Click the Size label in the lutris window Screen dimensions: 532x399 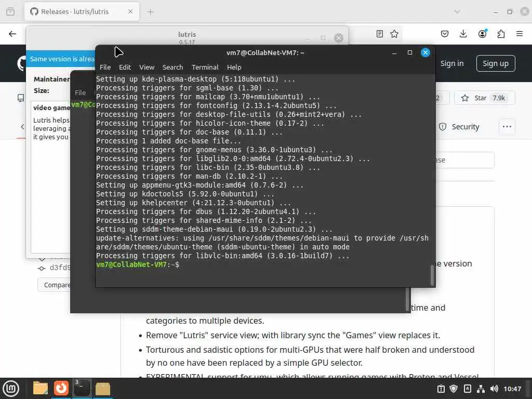click(x=42, y=90)
